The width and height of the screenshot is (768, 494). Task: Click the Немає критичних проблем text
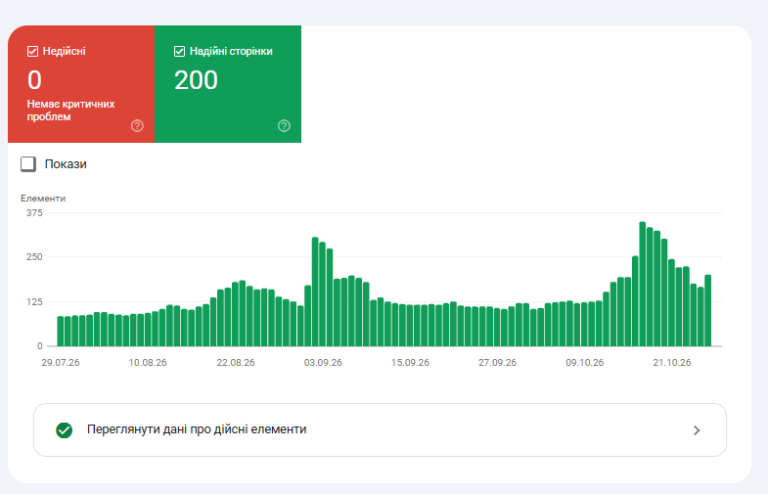(71, 110)
